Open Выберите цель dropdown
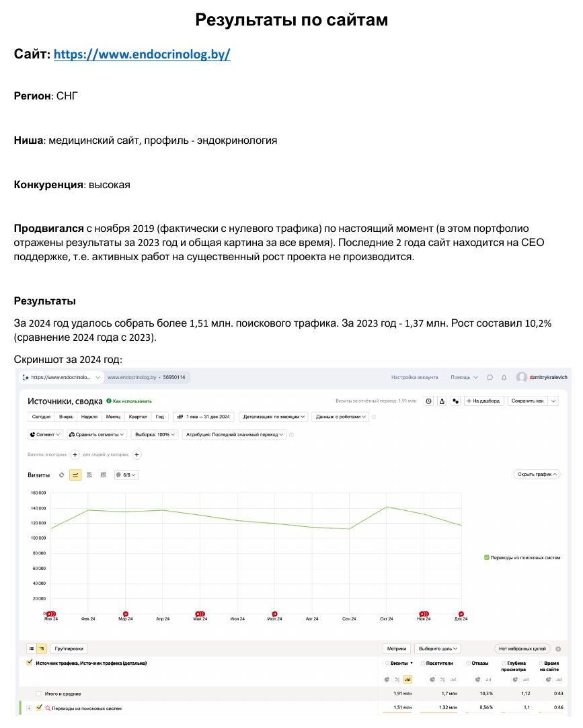Viewport: 583px width, 728px height. 437,649
